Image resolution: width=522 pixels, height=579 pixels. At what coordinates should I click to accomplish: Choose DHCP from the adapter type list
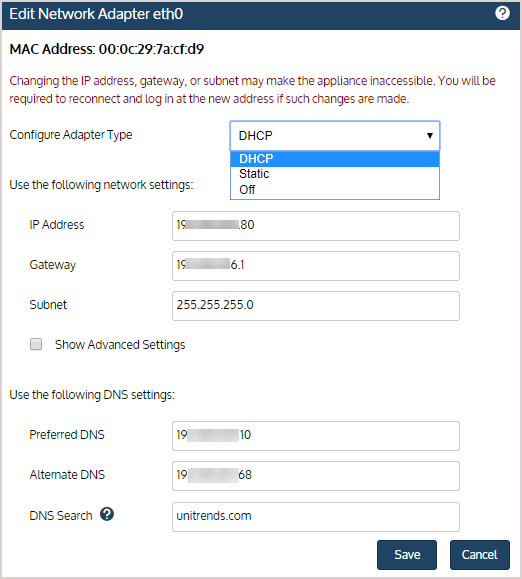pos(335,159)
